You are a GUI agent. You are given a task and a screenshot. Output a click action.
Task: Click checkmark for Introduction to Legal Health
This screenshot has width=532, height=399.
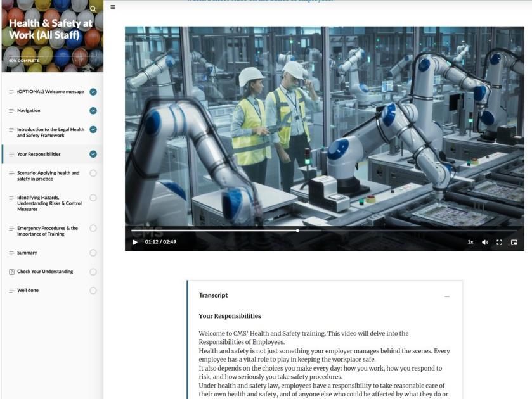point(93,129)
